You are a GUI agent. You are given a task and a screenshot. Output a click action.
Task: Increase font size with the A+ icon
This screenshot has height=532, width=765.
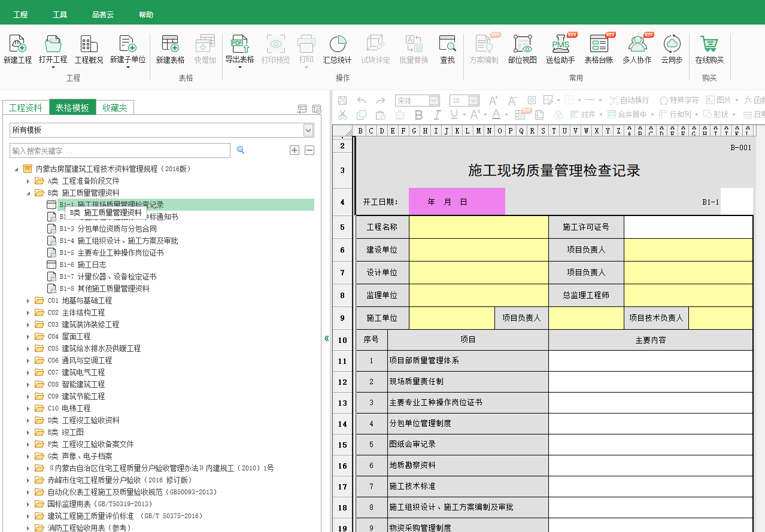pos(493,101)
